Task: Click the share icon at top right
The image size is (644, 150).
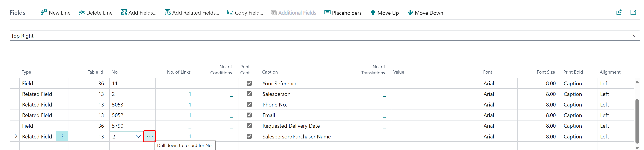Action: click(x=619, y=12)
